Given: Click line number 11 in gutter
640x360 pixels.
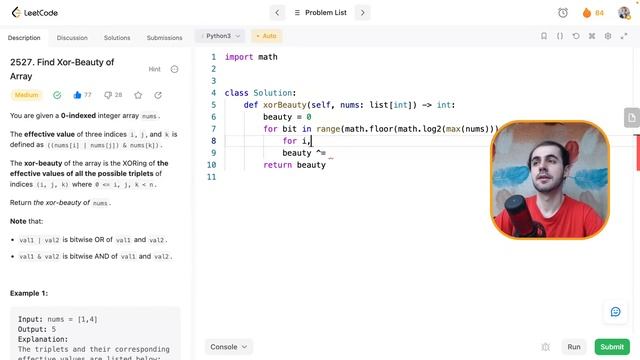Looking at the screenshot, I should tap(211, 177).
